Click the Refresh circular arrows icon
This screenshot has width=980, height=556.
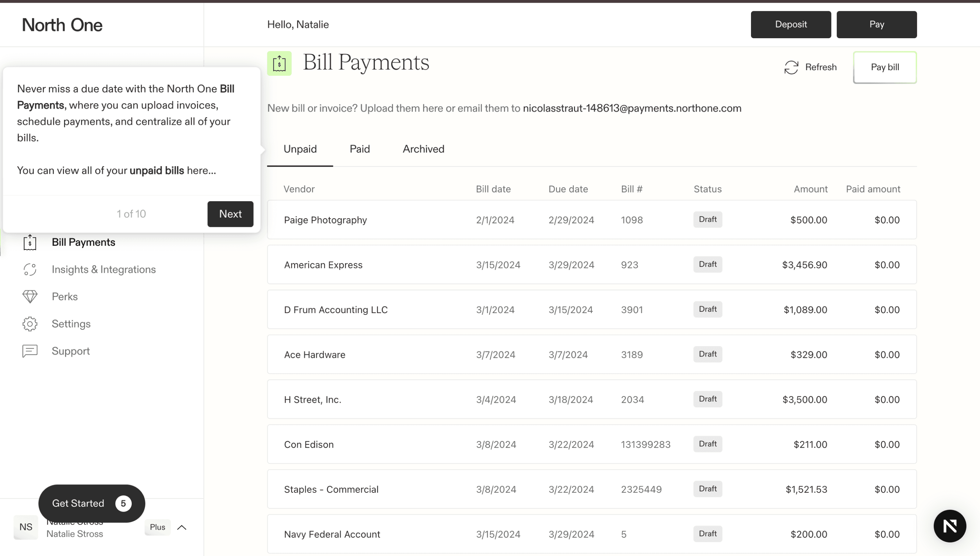[x=791, y=68]
